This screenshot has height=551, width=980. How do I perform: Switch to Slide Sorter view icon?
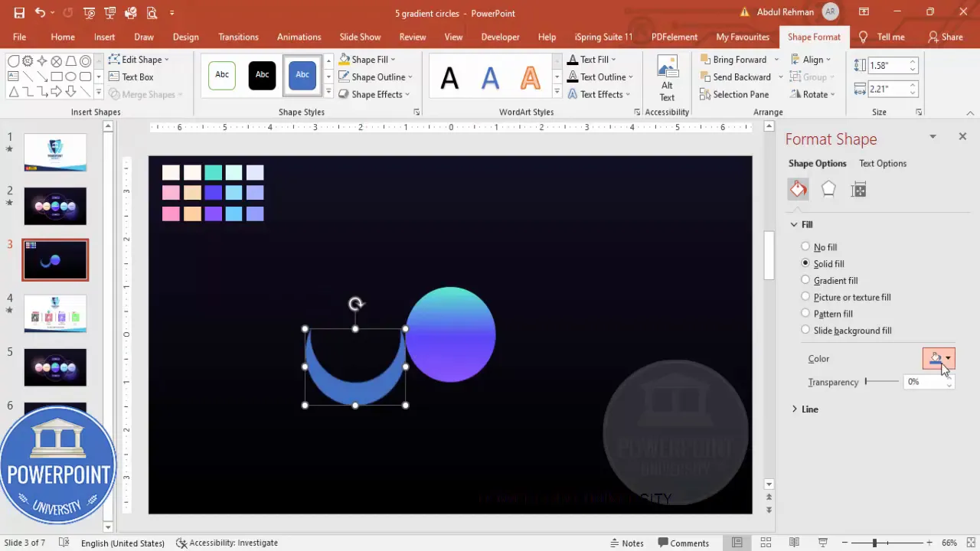(x=766, y=543)
